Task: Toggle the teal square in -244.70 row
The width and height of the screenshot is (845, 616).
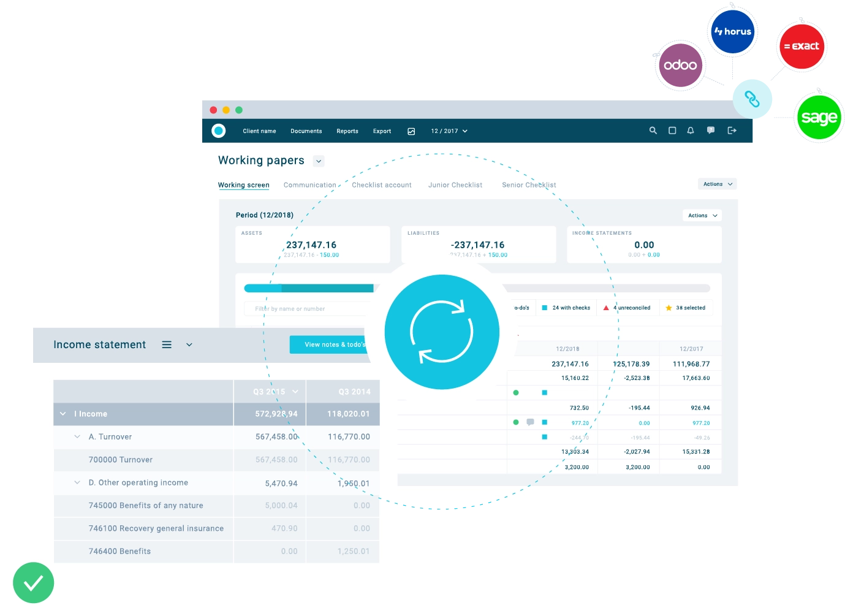Action: click(x=544, y=437)
